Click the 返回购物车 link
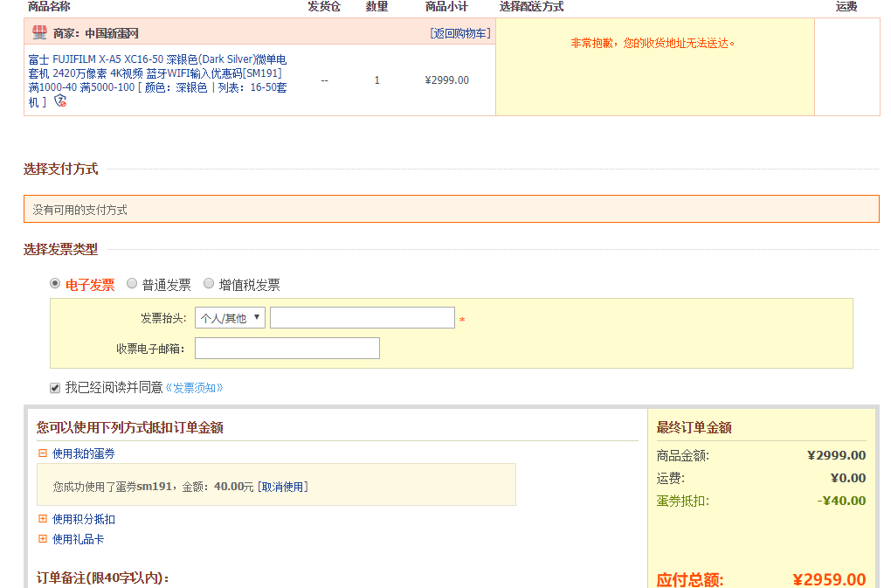This screenshot has height=588, width=891. coord(459,33)
